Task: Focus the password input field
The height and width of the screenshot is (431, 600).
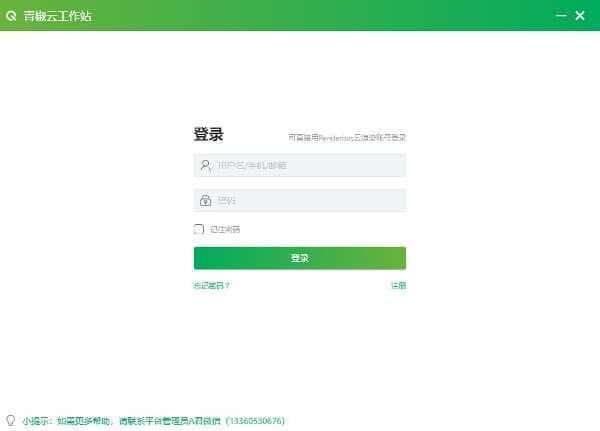Action: 300,200
